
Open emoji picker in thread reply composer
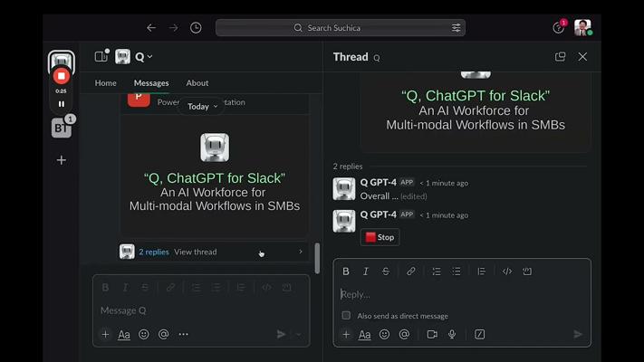[x=384, y=335]
